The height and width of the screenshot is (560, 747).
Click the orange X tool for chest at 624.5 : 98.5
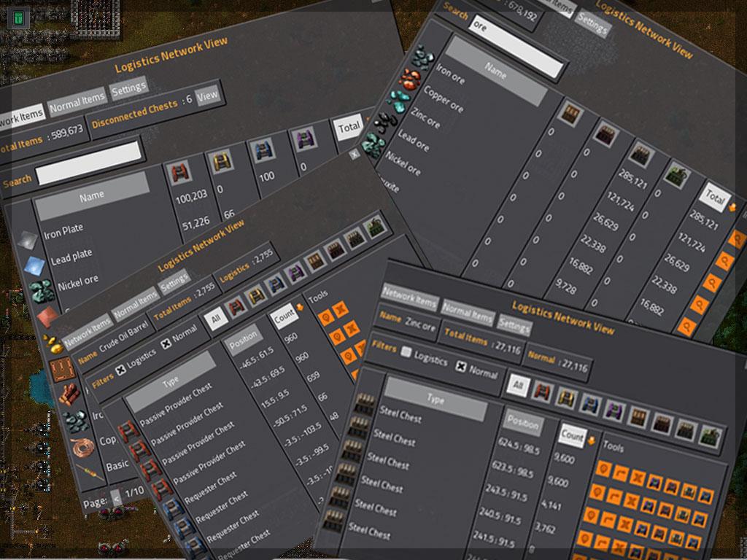638,477
